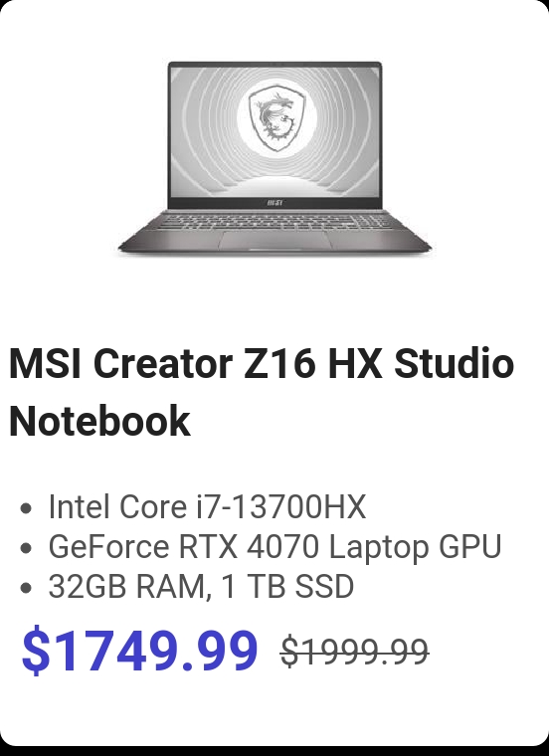Click the 1 TB SSD text
549x756 pixels.
[287, 586]
